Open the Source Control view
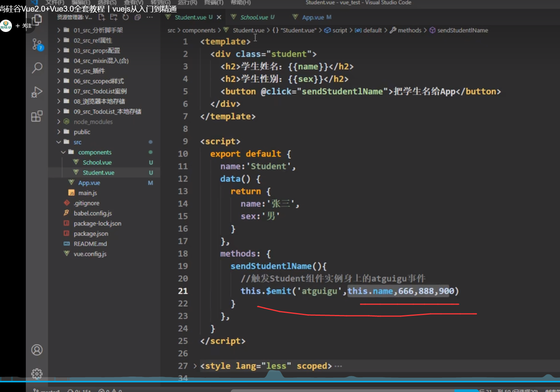560x392 pixels. [37, 44]
